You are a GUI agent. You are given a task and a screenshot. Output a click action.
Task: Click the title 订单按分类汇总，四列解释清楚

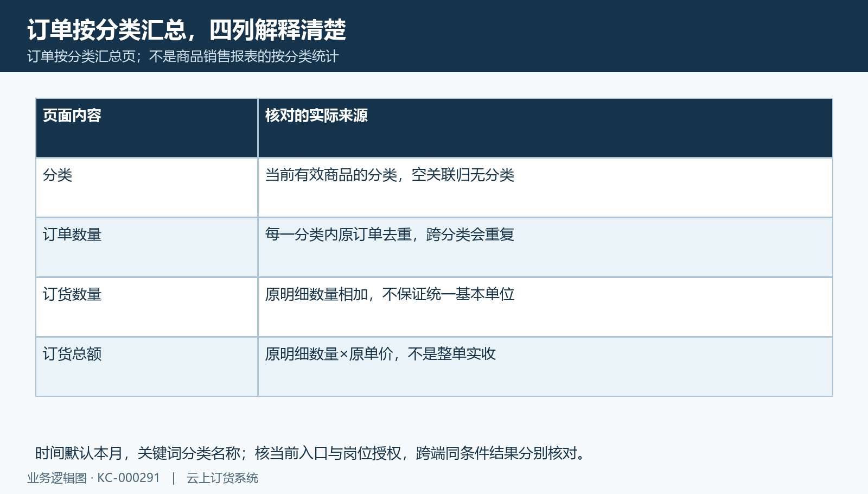coord(187,30)
